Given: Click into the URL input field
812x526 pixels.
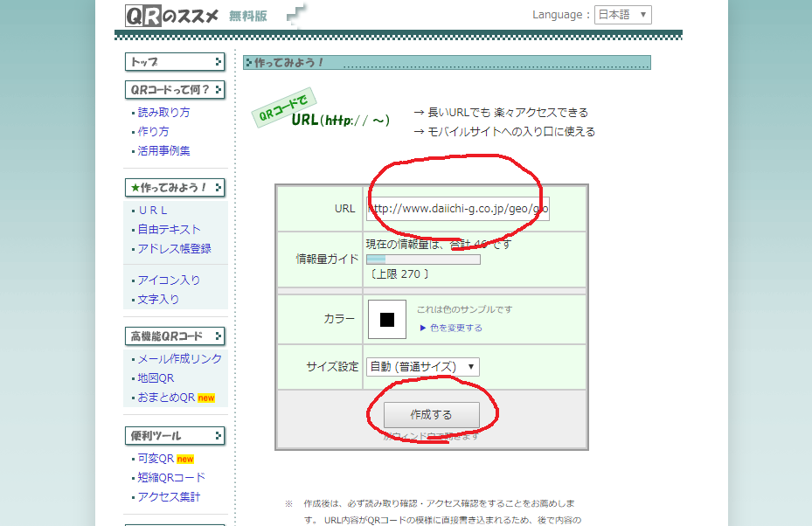Looking at the screenshot, I should pos(458,209).
